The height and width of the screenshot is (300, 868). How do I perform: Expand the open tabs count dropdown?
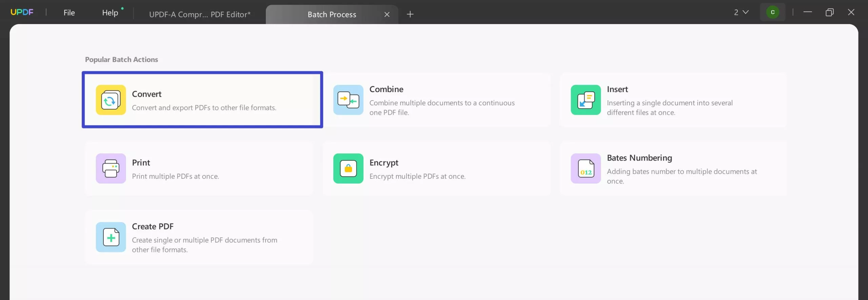click(741, 12)
